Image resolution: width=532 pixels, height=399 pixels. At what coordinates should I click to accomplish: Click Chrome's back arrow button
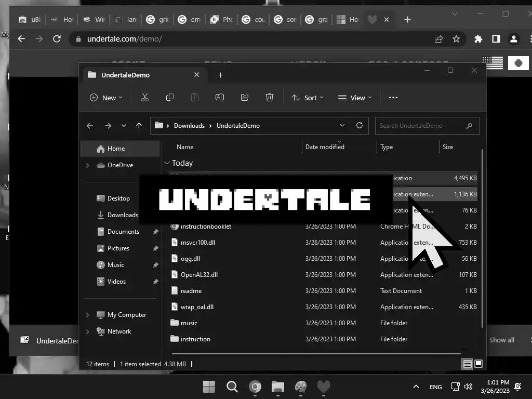pos(21,39)
